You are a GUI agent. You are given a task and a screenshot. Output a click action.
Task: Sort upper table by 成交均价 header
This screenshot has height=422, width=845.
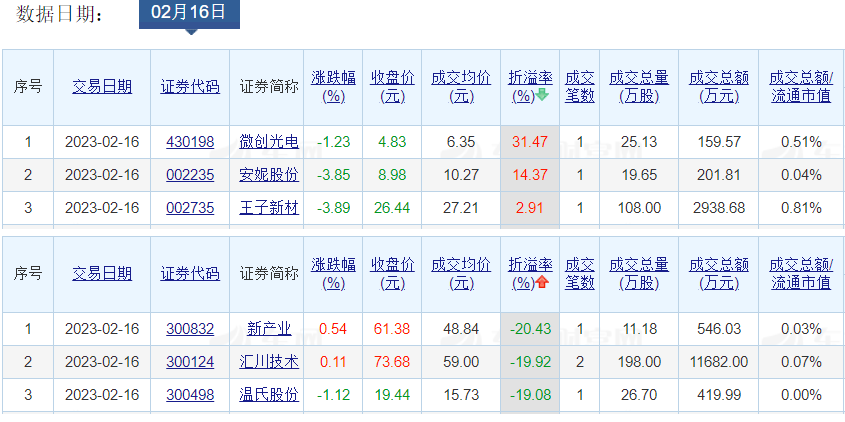pyautogui.click(x=460, y=86)
